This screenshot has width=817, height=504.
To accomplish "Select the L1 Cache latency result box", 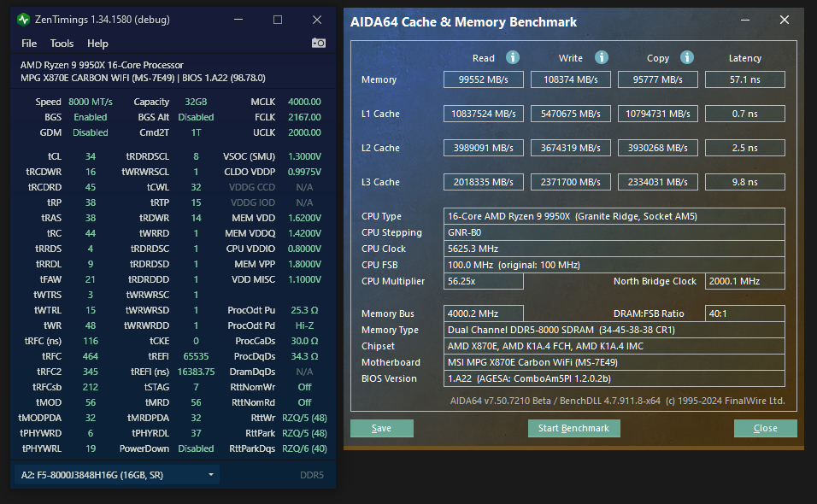I will tap(744, 113).
